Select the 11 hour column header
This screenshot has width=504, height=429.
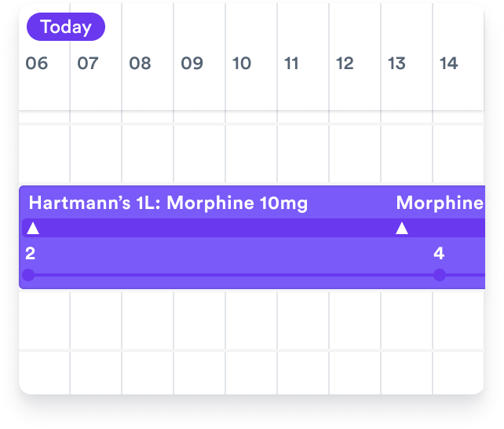point(292,64)
